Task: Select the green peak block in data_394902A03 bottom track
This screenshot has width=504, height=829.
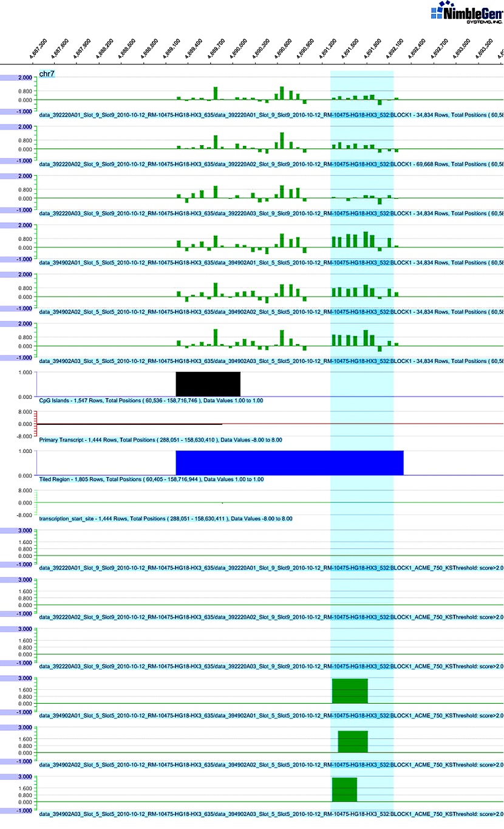Action: point(344,788)
